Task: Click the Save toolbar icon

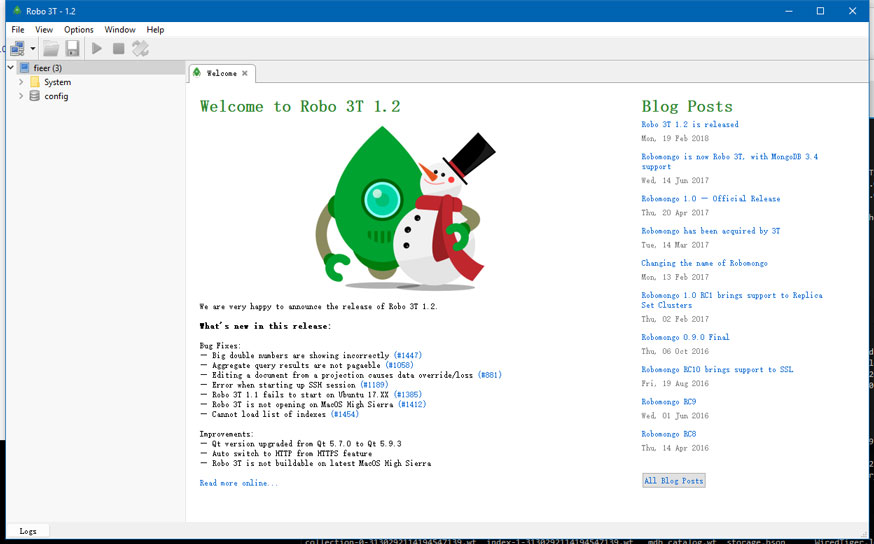Action: [72, 48]
